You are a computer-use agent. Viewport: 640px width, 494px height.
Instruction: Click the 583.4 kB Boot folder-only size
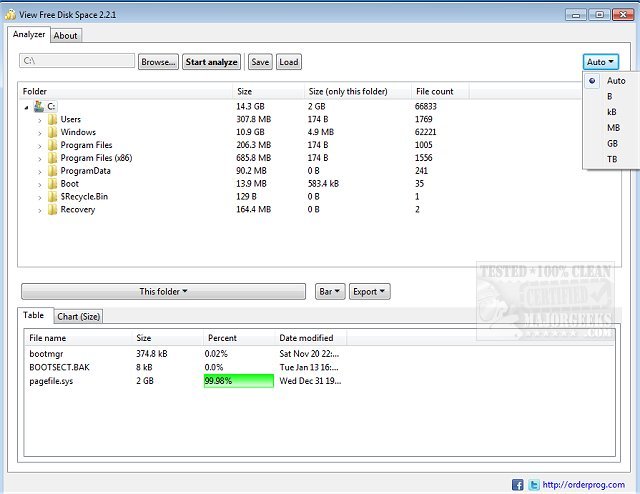(323, 184)
